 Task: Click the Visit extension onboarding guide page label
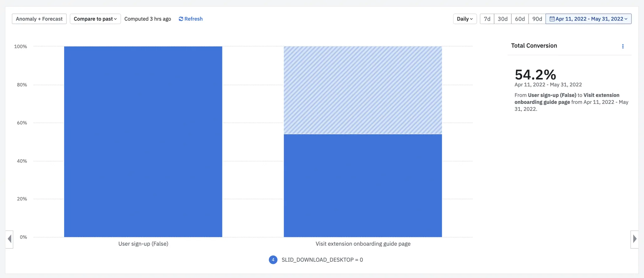pyautogui.click(x=363, y=244)
